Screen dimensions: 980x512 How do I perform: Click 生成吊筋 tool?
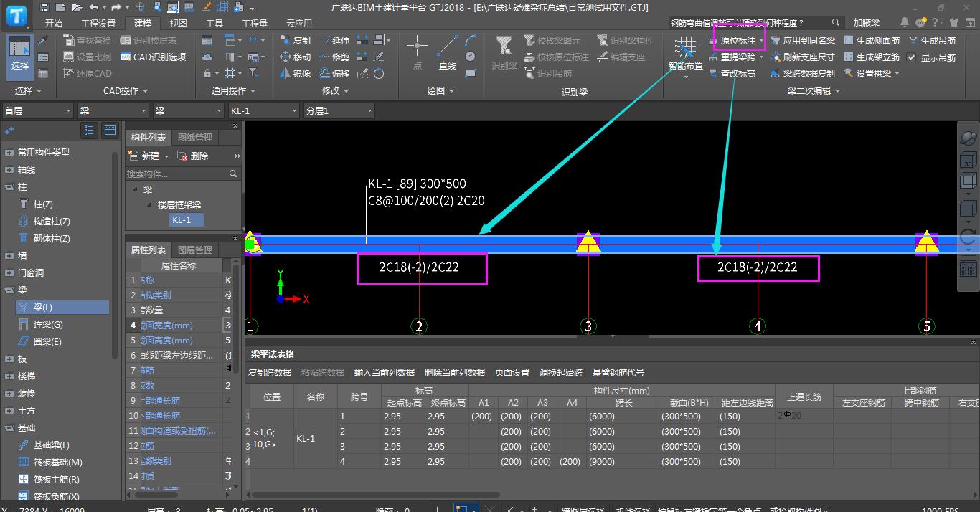point(932,41)
